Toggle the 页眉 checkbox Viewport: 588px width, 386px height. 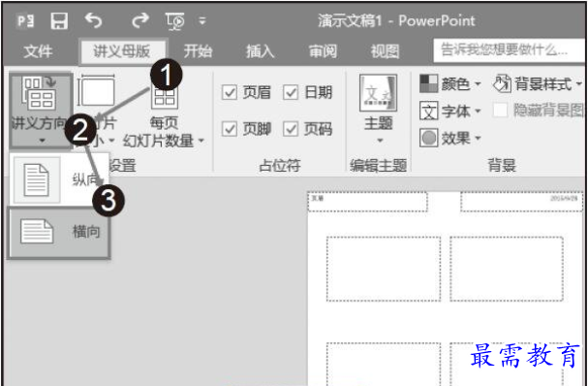tap(229, 92)
